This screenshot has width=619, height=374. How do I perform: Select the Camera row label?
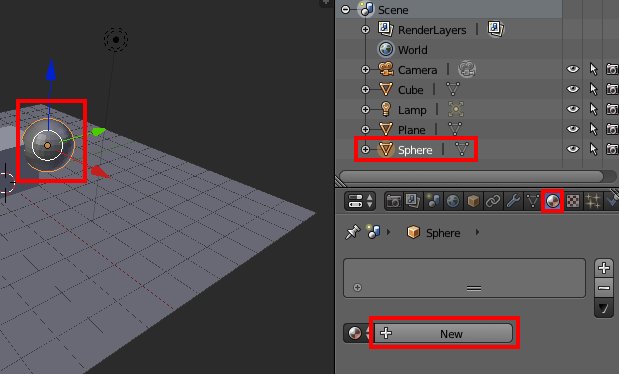tap(418, 70)
